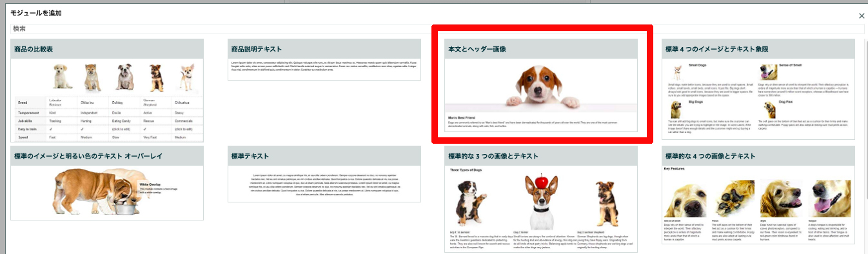Select the 標準テキスト module
868x254 pixels.
[324, 174]
